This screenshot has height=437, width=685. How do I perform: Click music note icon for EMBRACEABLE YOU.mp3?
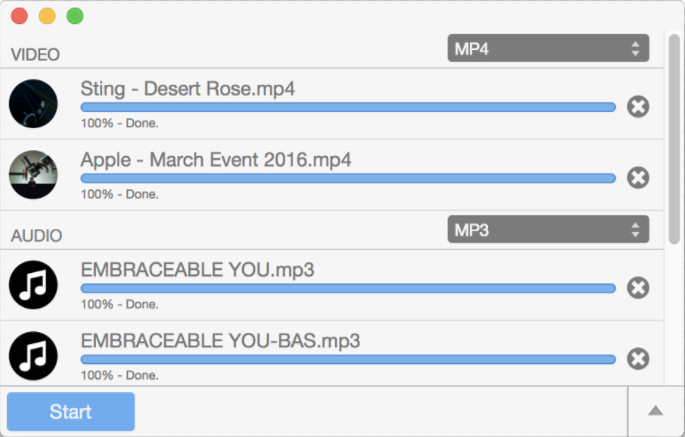click(x=33, y=285)
